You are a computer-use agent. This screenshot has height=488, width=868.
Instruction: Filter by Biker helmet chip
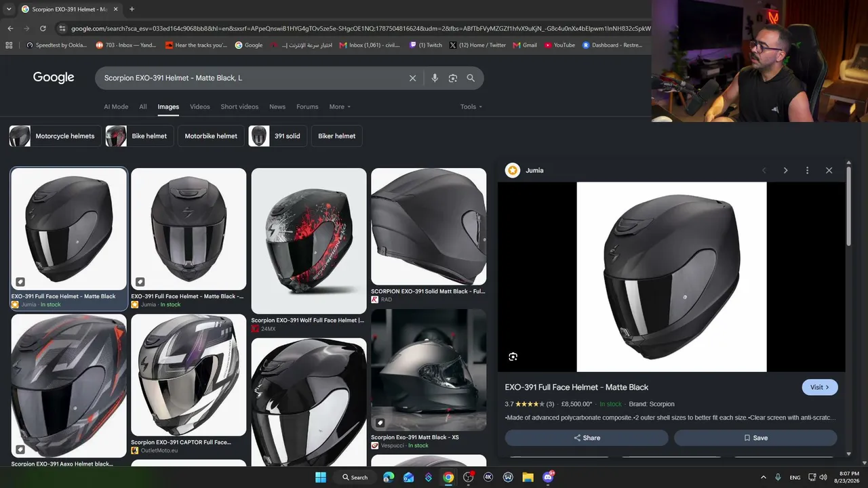(x=337, y=136)
